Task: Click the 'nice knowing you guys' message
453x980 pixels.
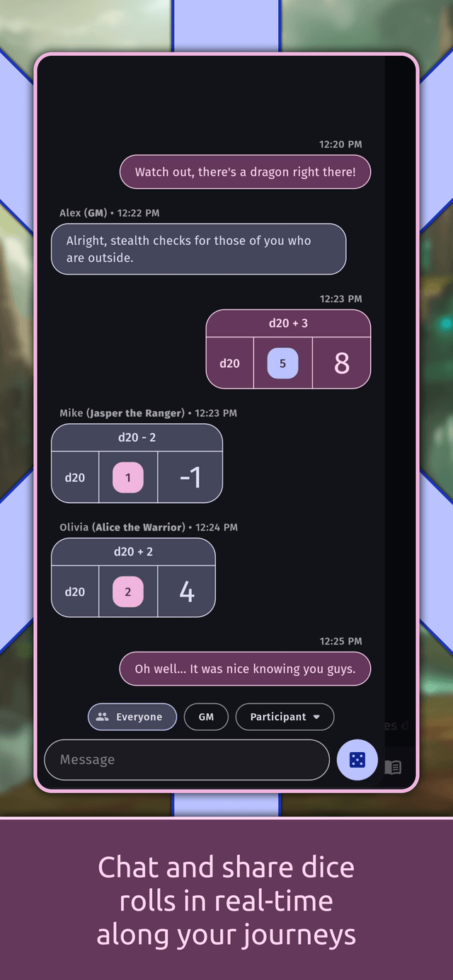Action: tap(245, 669)
